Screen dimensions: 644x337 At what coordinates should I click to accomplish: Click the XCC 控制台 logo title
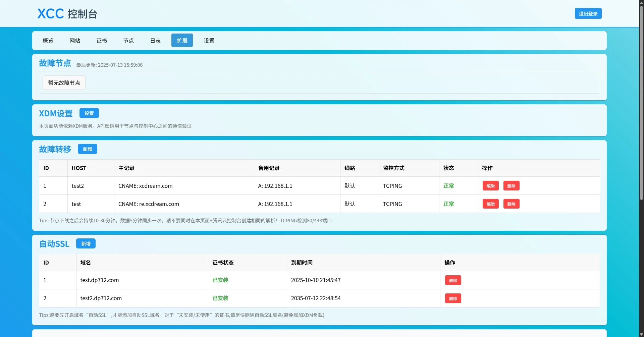67,14
